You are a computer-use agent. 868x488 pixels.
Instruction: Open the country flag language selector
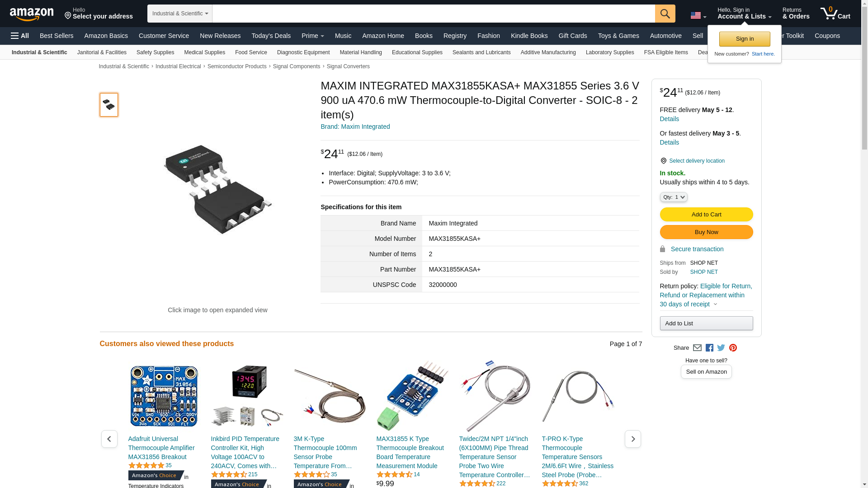click(698, 15)
